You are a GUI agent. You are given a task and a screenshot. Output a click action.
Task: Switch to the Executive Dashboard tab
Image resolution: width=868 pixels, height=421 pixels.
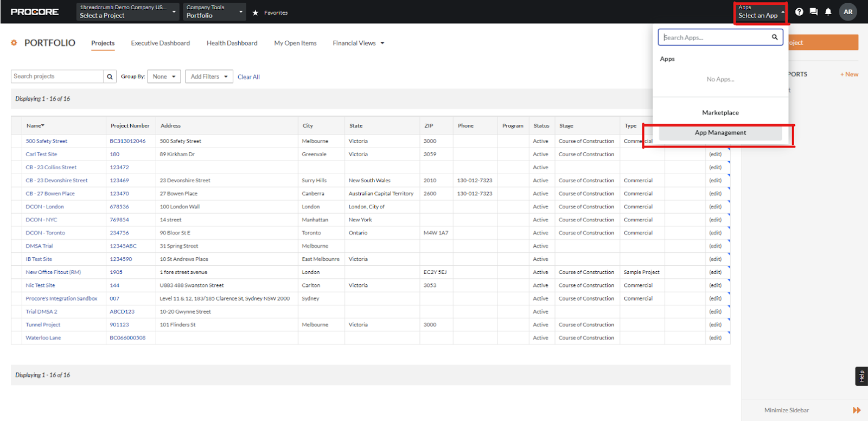click(x=161, y=43)
